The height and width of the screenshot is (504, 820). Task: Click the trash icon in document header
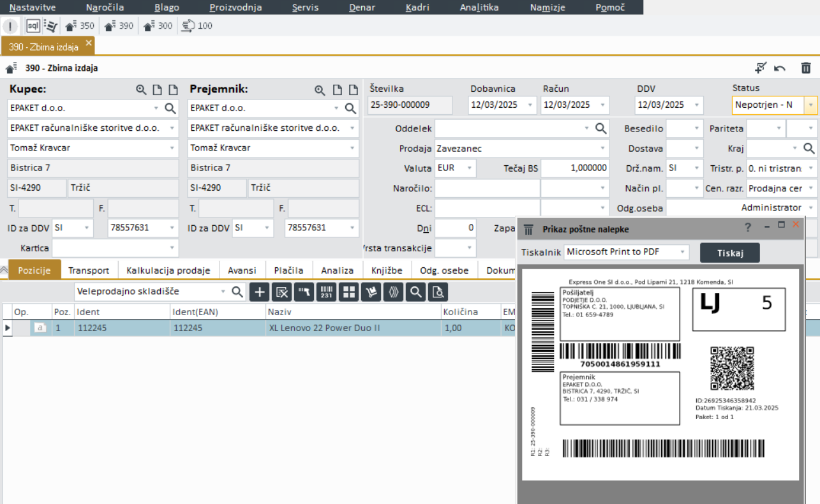805,68
